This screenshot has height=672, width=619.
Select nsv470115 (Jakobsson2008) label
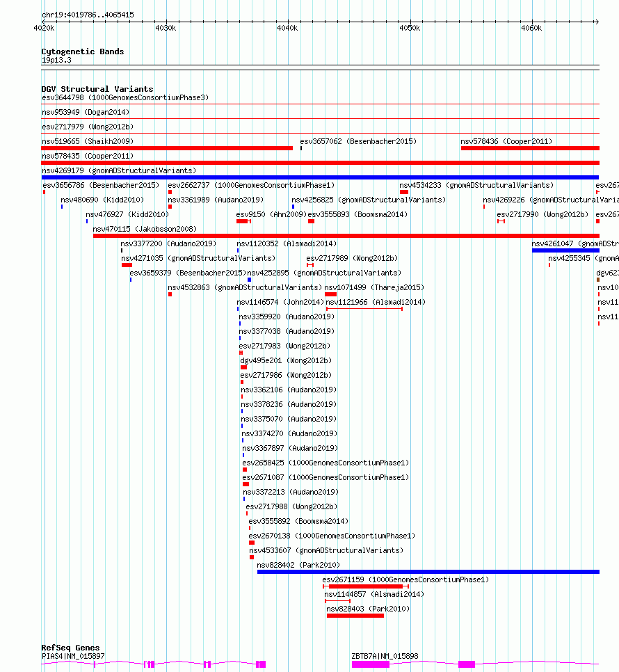pos(145,229)
